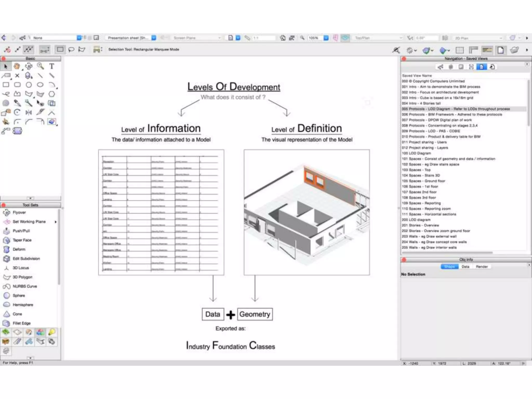Viewport: 532px width, 399px height.
Task: Expand the Set Working Plane submenu arrow
Action: tap(56, 222)
